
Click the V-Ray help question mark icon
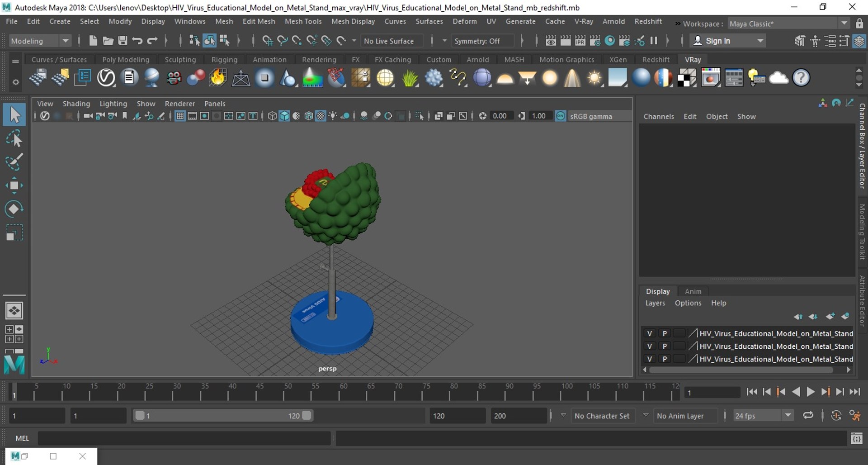pyautogui.click(x=801, y=78)
